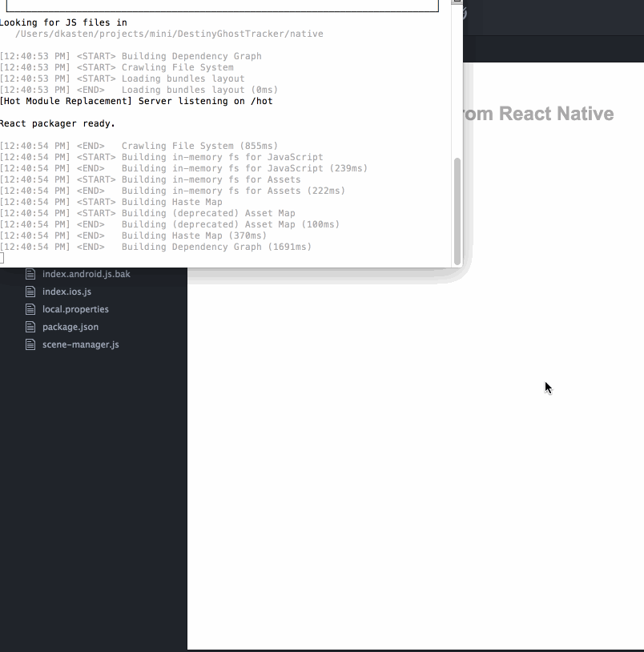The height and width of the screenshot is (652, 644).
Task: Click the terminal cursor block at the prompt
Action: tap(2, 258)
